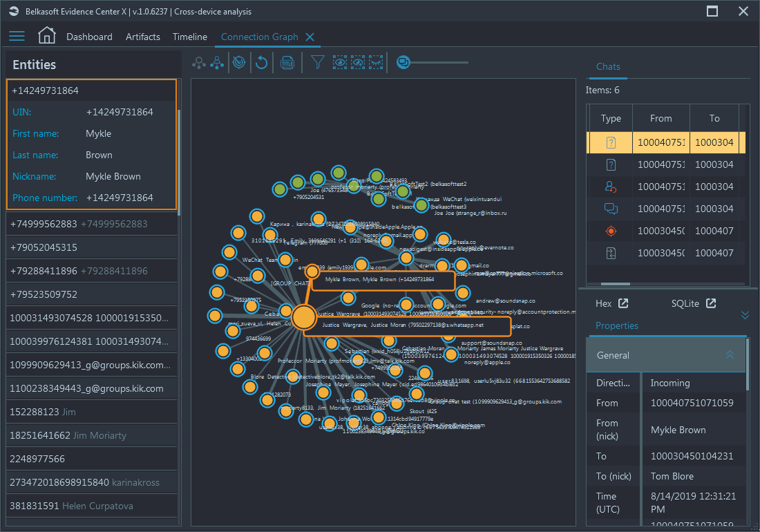Select the Chats tab

click(x=608, y=67)
